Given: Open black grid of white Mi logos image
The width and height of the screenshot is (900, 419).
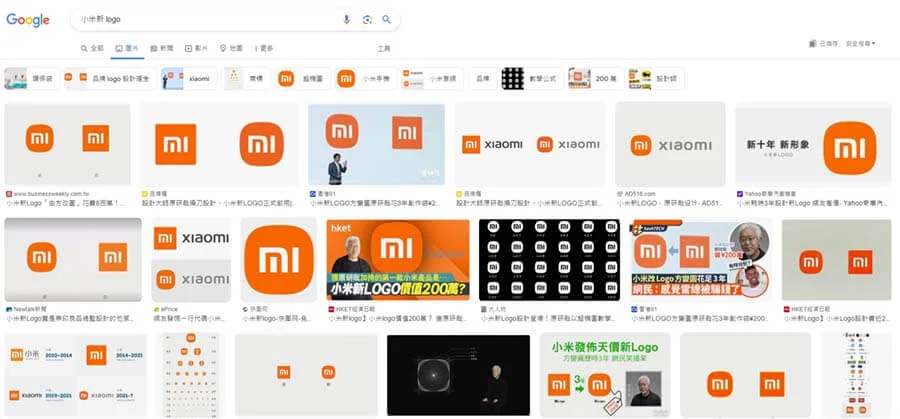Looking at the screenshot, I should click(x=549, y=259).
